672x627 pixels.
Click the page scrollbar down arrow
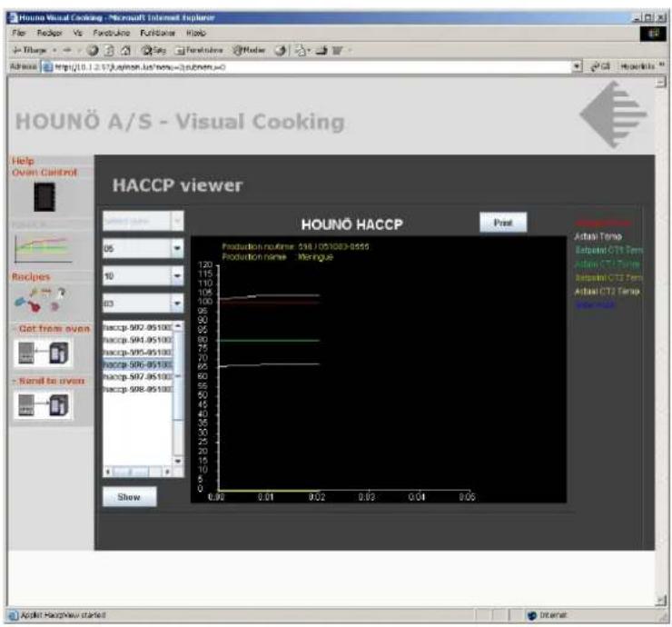[661, 601]
